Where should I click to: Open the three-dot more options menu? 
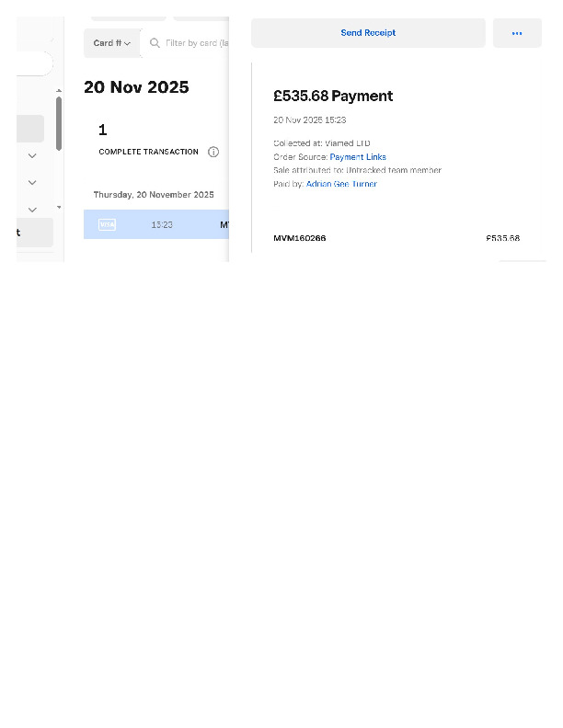coord(517,33)
